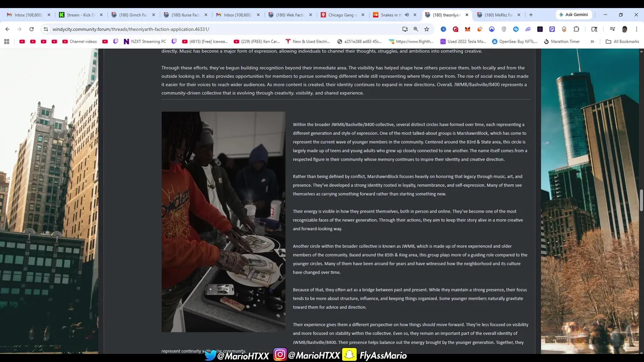Open the Twitch extension in the toolbar
Image resolution: width=644 pixels, height=362 pixels.
[x=552, y=29]
